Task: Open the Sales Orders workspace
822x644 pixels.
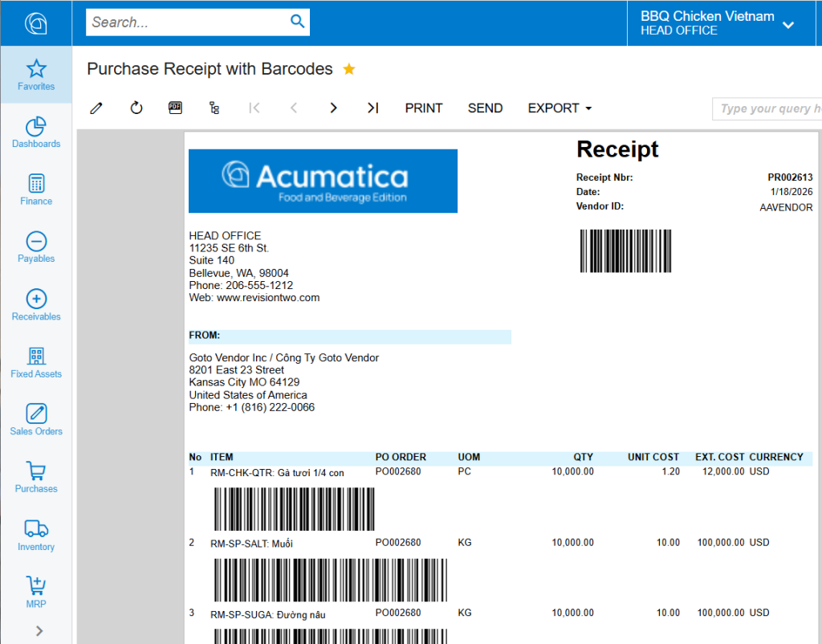Action: (x=35, y=419)
